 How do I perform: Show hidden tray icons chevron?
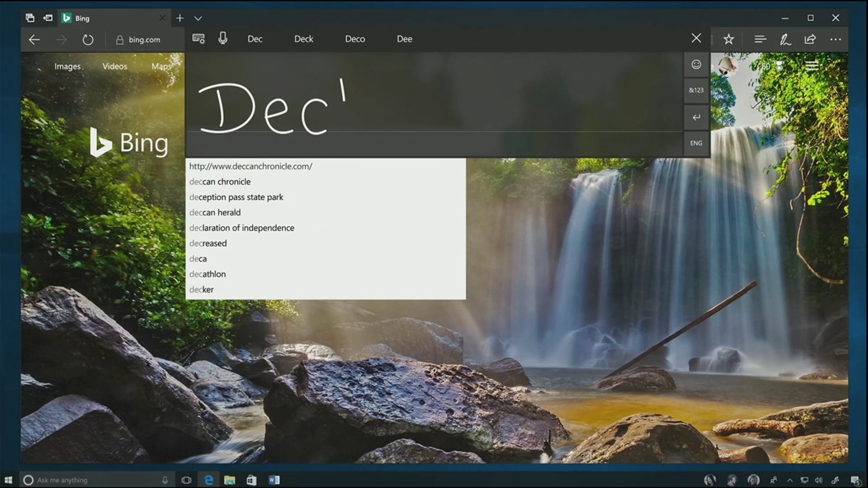point(789,480)
